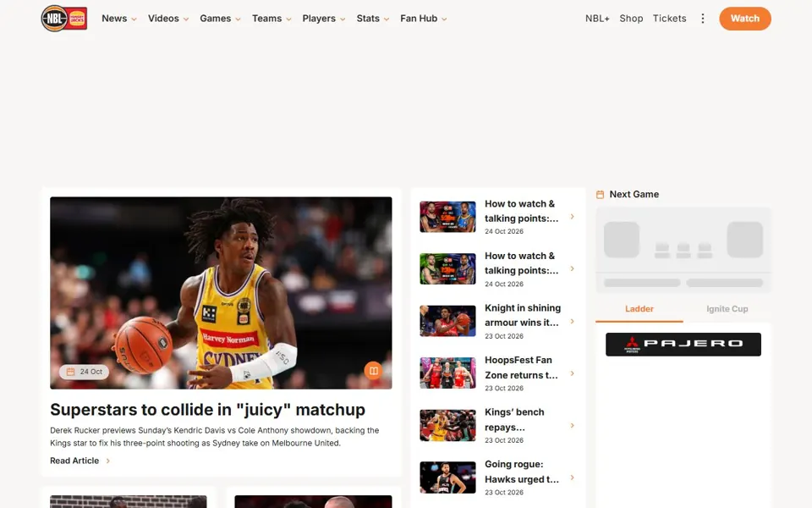The height and width of the screenshot is (508, 812).
Task: Click HoopsFest Fan Zone returns title
Action: point(521,367)
